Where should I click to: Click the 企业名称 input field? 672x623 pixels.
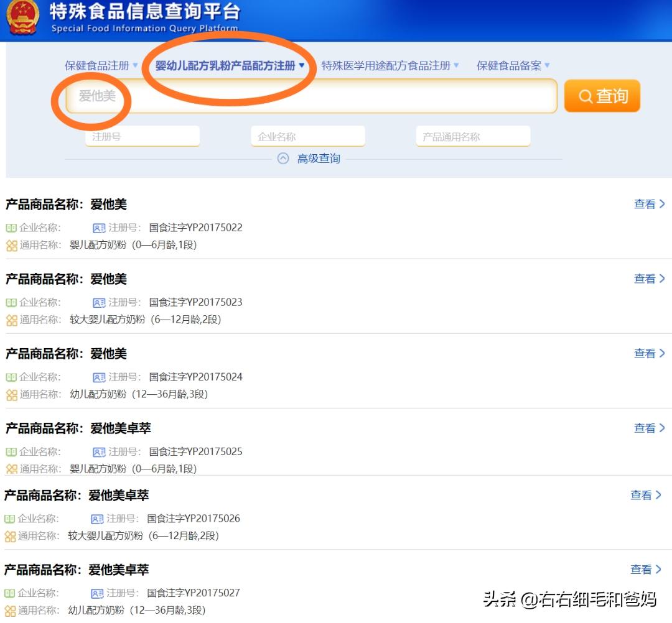coord(307,136)
